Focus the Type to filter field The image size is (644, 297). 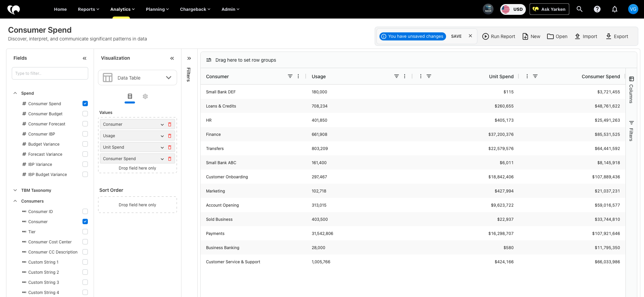coord(50,73)
